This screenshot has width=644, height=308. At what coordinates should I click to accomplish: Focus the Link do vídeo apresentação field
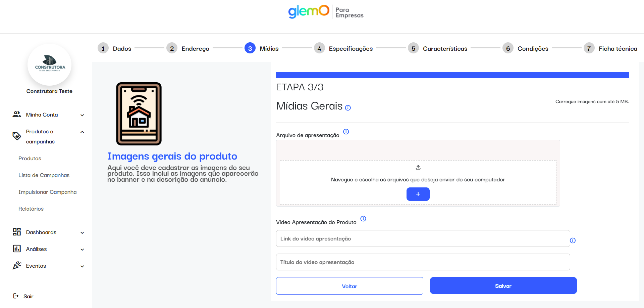(423, 238)
